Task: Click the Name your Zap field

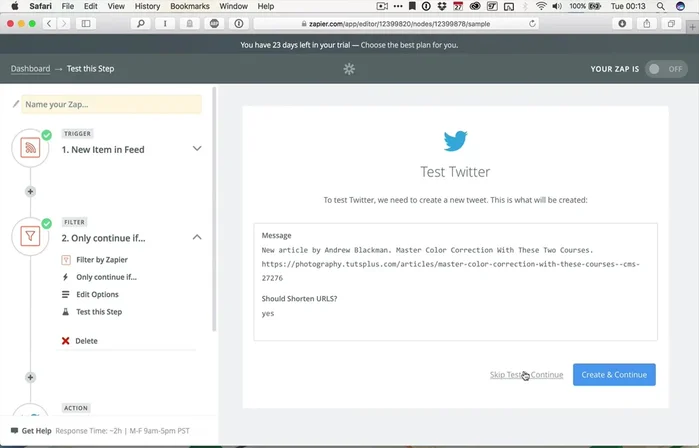Action: (110, 104)
